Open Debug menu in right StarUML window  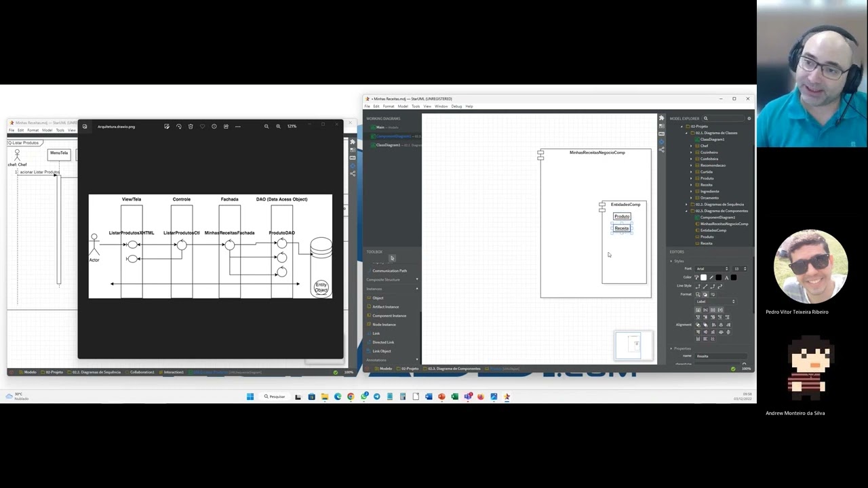pos(456,106)
